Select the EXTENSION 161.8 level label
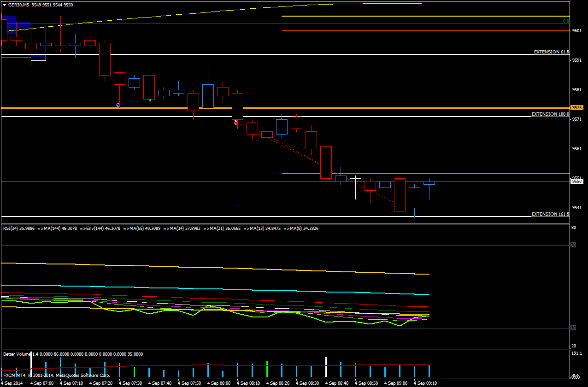Viewport: 588px width, 387px height. [x=550, y=214]
